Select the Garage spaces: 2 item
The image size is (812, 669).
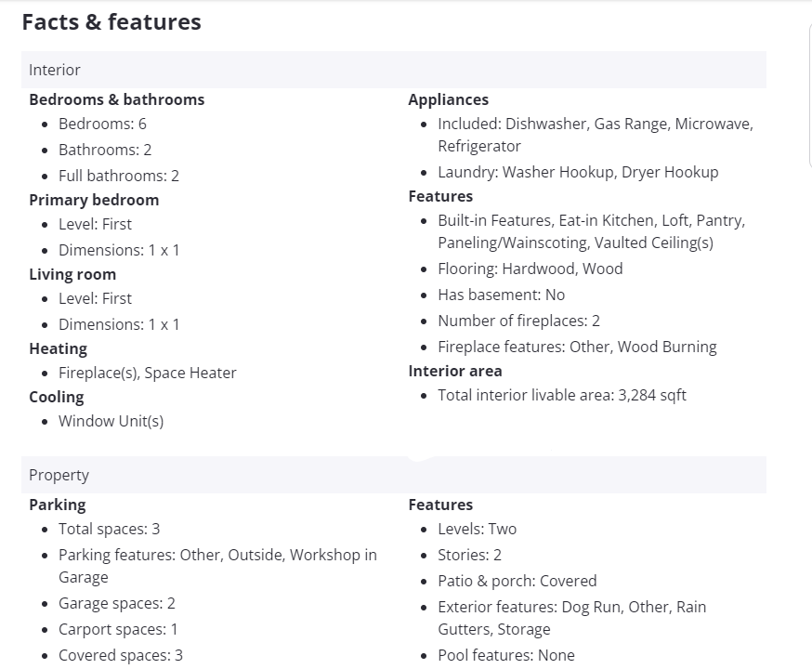(x=117, y=603)
